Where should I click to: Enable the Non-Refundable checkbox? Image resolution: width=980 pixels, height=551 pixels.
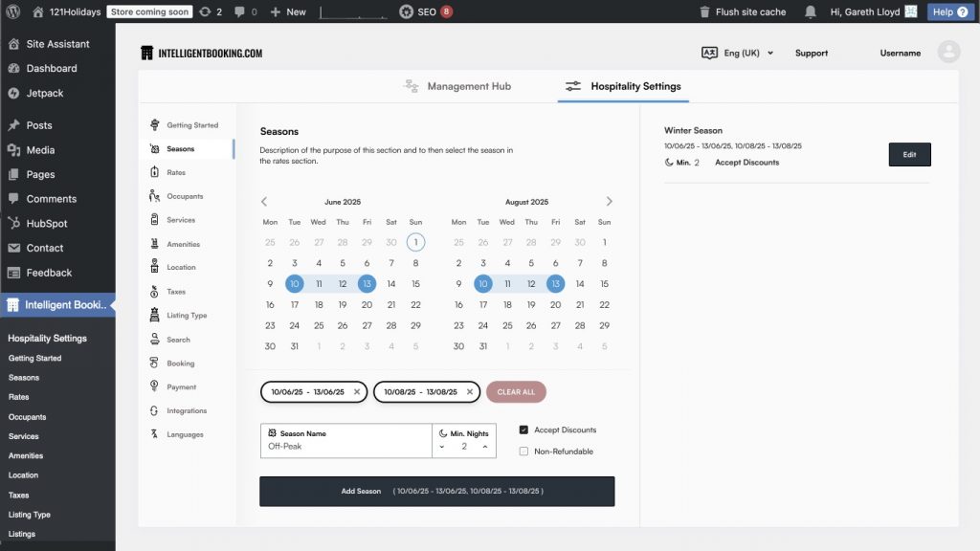523,452
